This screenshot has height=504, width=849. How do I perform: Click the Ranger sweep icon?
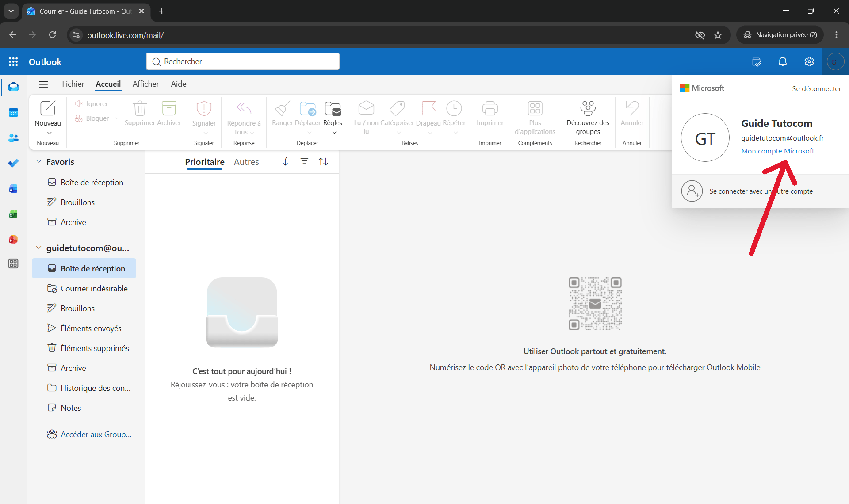pos(282,108)
